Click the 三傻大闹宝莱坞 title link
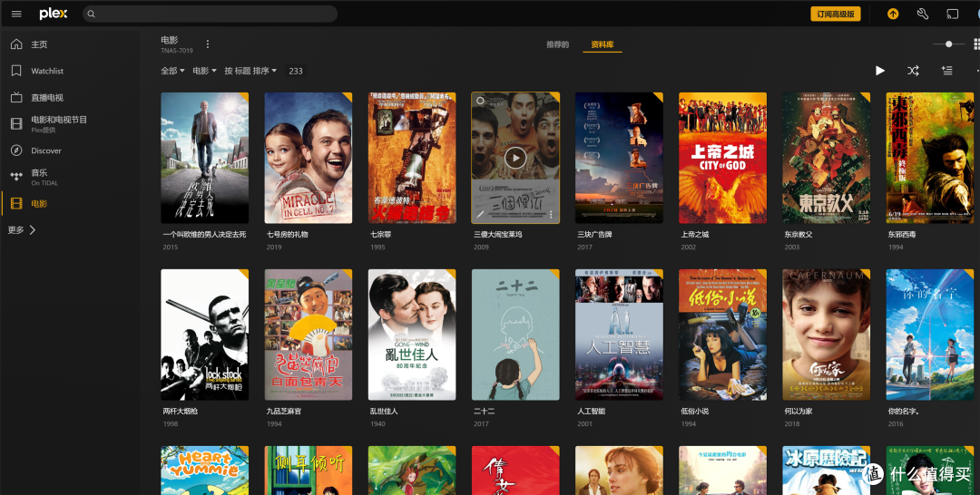980x495 pixels. [498, 235]
